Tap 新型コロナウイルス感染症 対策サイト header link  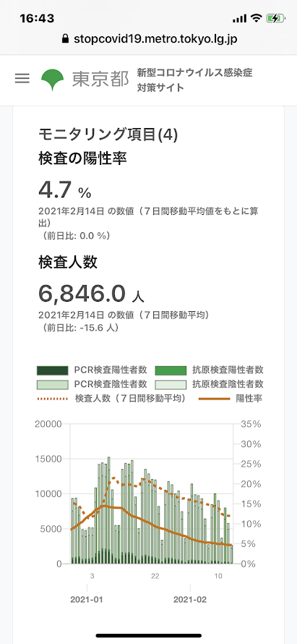(x=194, y=80)
